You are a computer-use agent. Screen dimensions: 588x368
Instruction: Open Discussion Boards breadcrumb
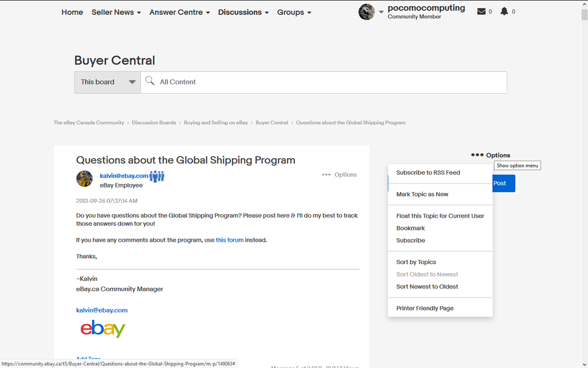click(x=154, y=123)
